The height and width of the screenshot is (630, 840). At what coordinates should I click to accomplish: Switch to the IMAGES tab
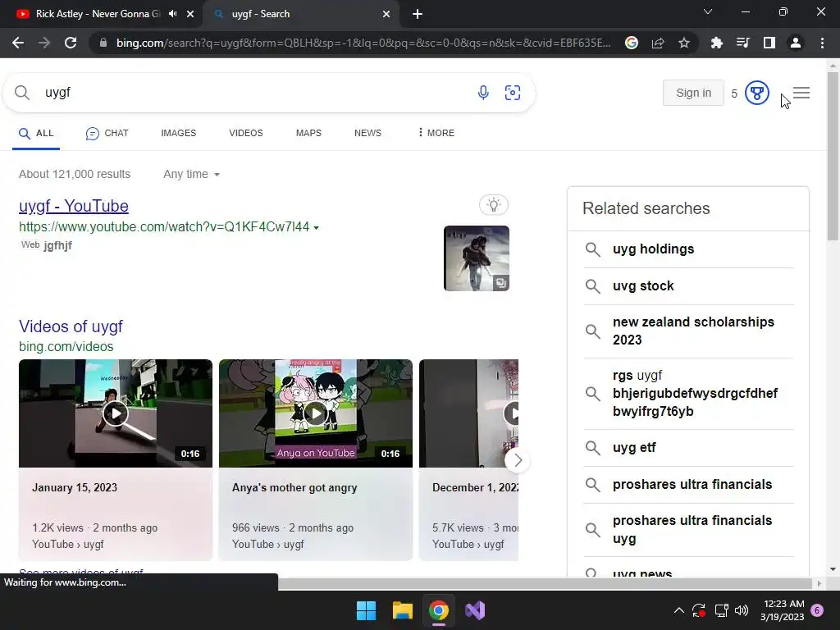point(178,133)
